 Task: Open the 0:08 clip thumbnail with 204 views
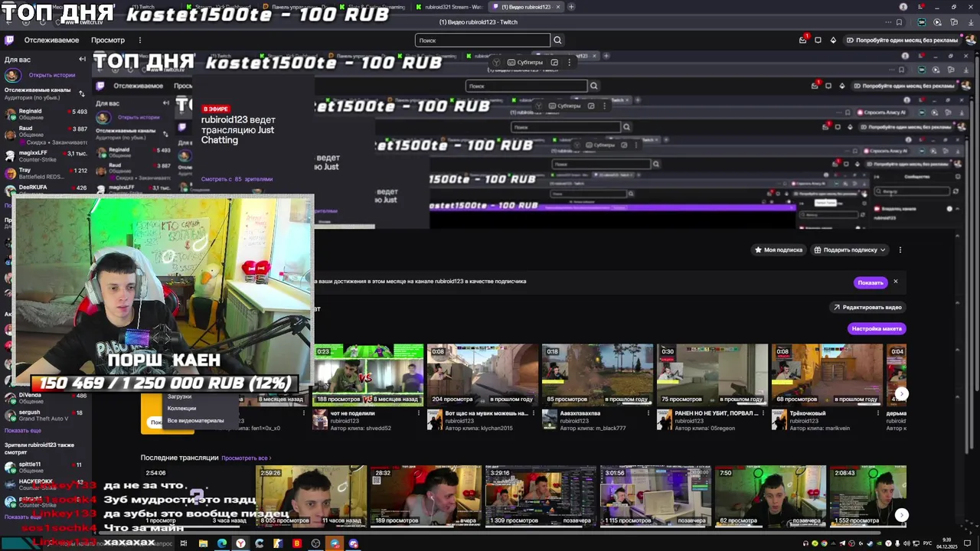tap(483, 374)
